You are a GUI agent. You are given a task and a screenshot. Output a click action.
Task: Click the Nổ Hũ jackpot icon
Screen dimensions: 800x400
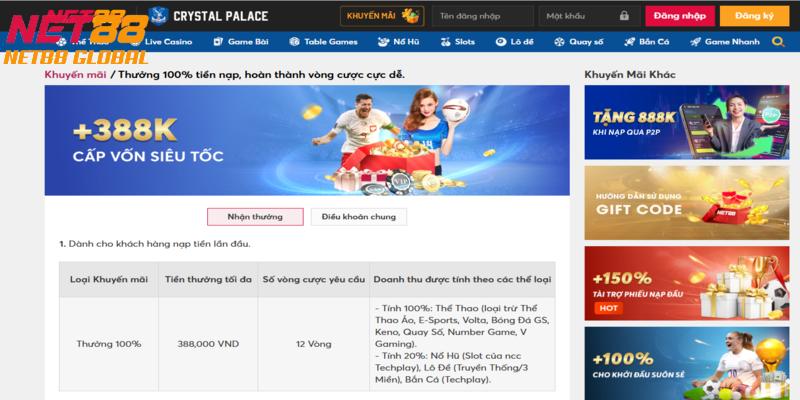click(x=383, y=42)
